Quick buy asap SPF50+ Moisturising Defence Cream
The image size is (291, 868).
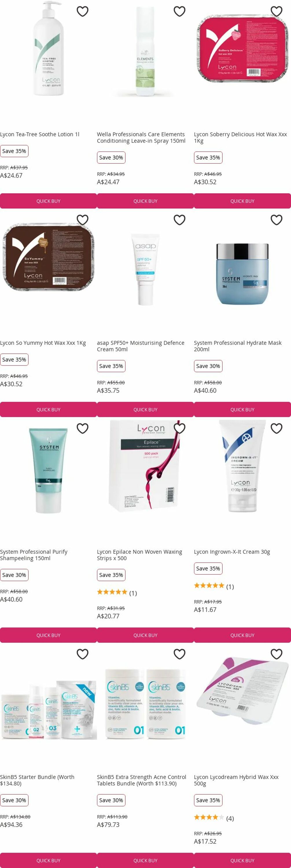(145, 409)
